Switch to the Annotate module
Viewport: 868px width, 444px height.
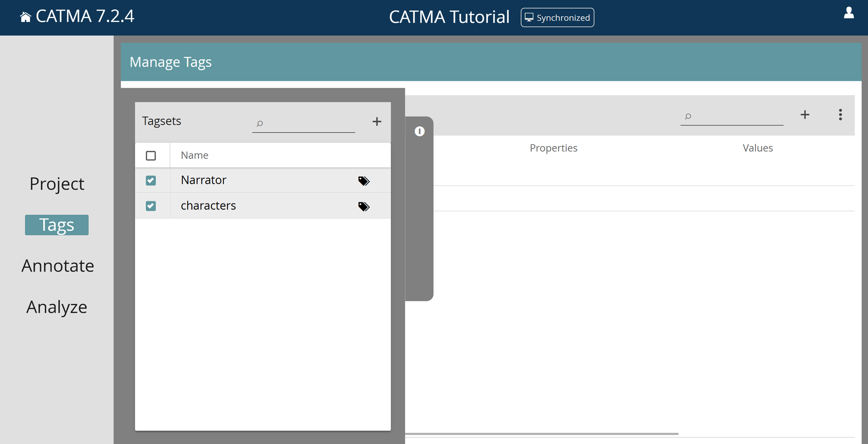(x=58, y=266)
